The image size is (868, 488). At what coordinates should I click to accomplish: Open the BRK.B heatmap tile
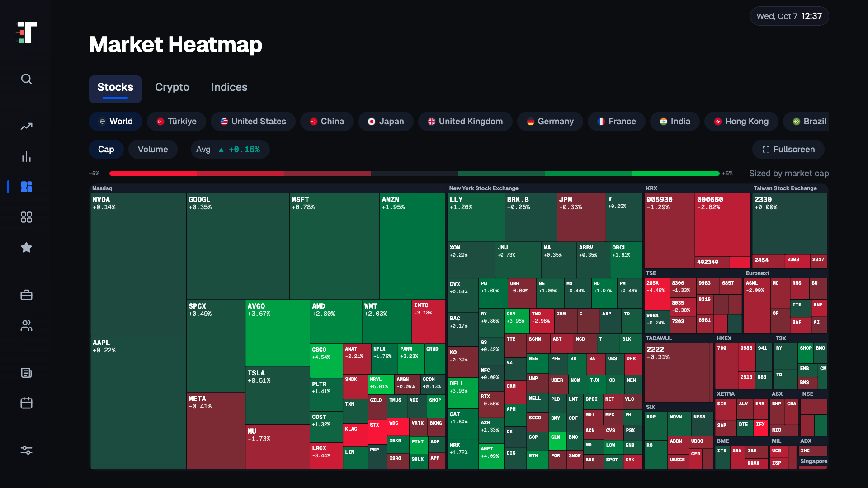pos(531,217)
